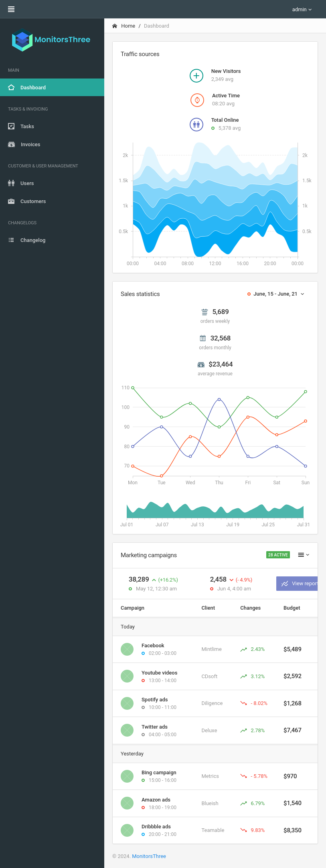326x868 pixels.
Task: Click the Home breadcrumb link
Action: [x=128, y=26]
